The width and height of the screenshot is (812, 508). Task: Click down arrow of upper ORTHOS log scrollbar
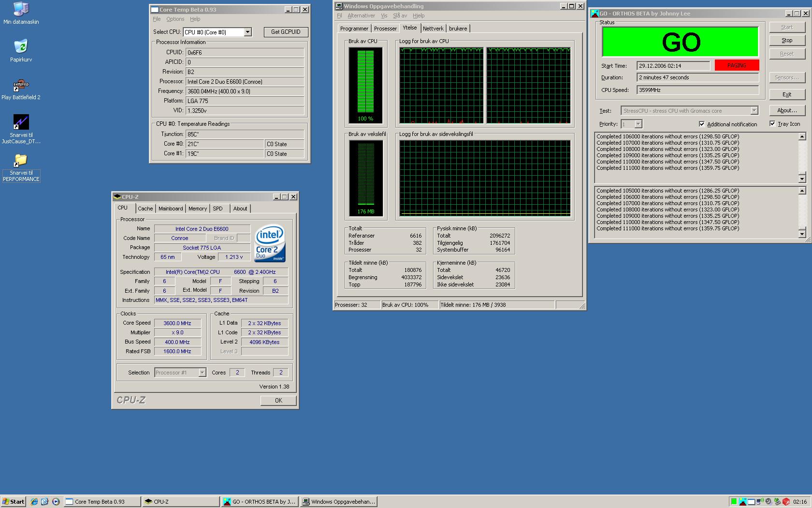tap(802, 179)
